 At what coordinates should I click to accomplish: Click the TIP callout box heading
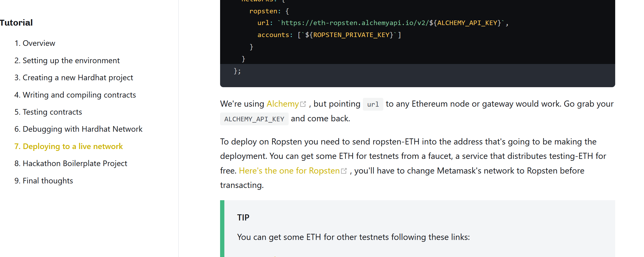[243, 217]
